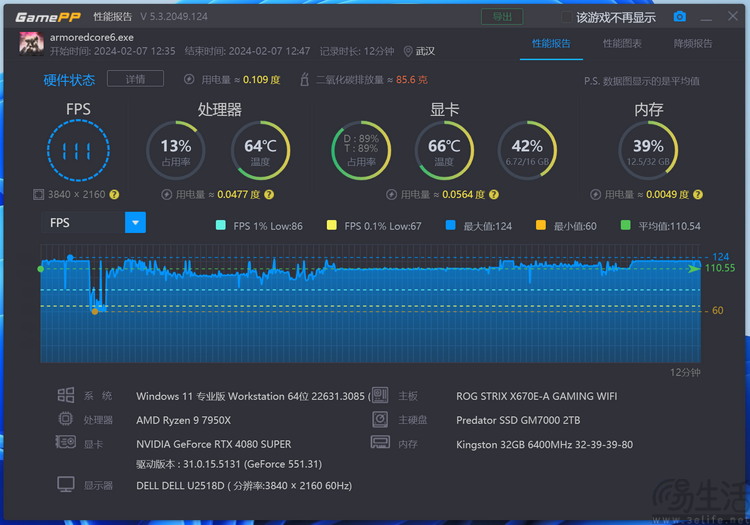Click the power icon beside GPU 0.0564 度
The height and width of the screenshot is (525, 750).
(x=391, y=195)
